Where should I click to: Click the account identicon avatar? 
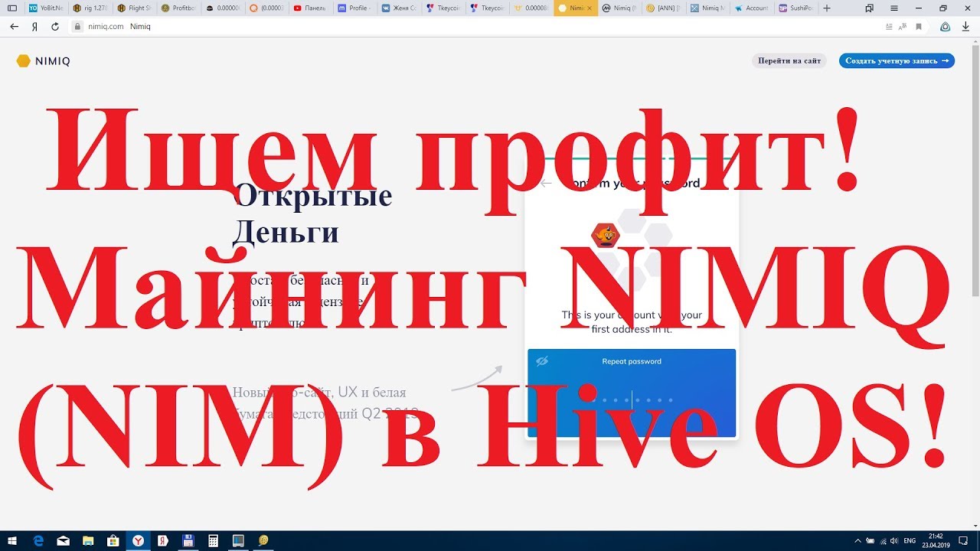point(606,236)
